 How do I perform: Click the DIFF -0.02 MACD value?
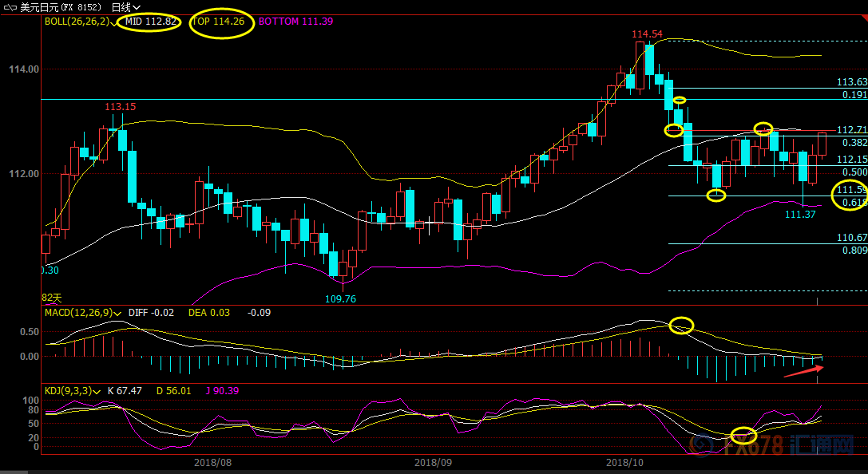tap(151, 313)
